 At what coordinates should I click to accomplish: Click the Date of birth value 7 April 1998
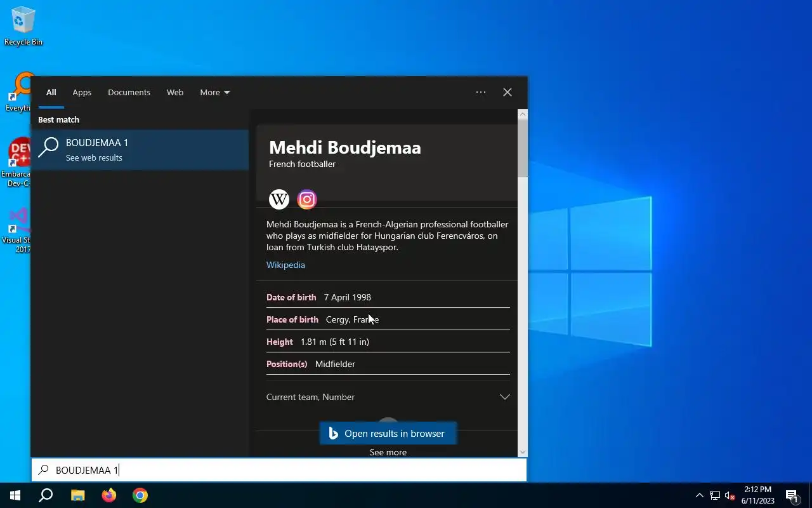pyautogui.click(x=348, y=297)
